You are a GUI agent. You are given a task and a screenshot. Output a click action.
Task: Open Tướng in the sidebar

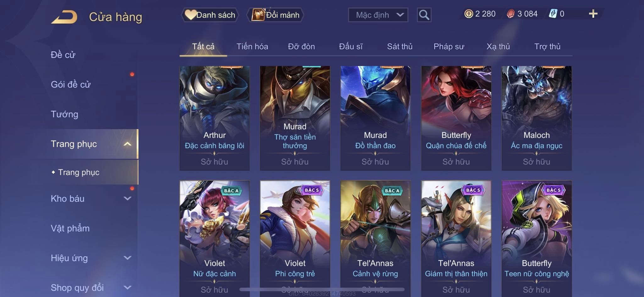[64, 114]
